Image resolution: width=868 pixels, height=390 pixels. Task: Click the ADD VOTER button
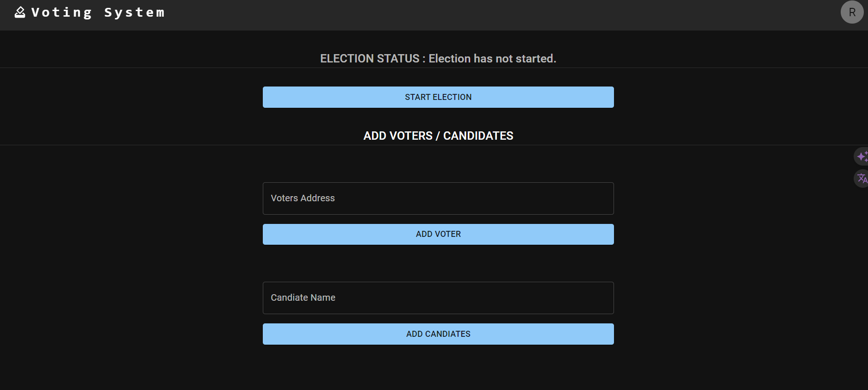438,234
